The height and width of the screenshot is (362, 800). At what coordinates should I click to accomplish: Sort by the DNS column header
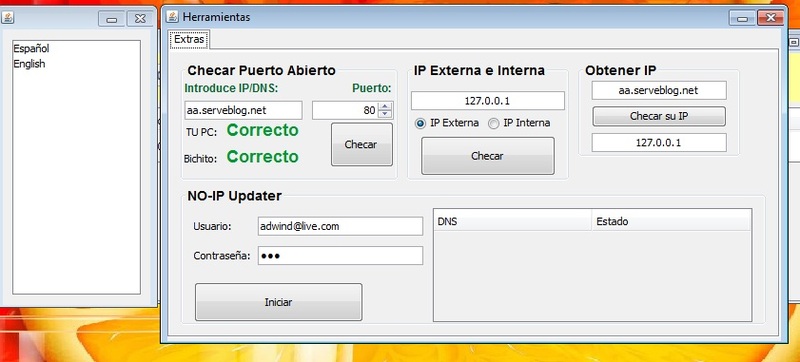[512, 222]
